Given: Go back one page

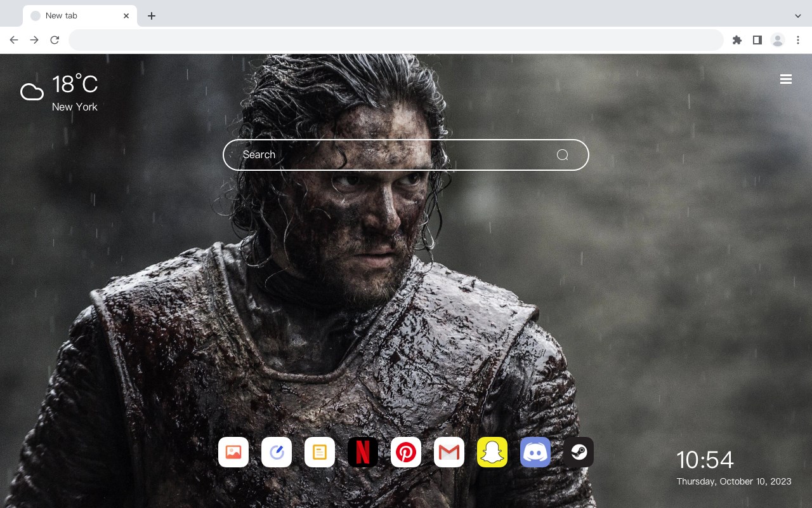Looking at the screenshot, I should pos(14,40).
